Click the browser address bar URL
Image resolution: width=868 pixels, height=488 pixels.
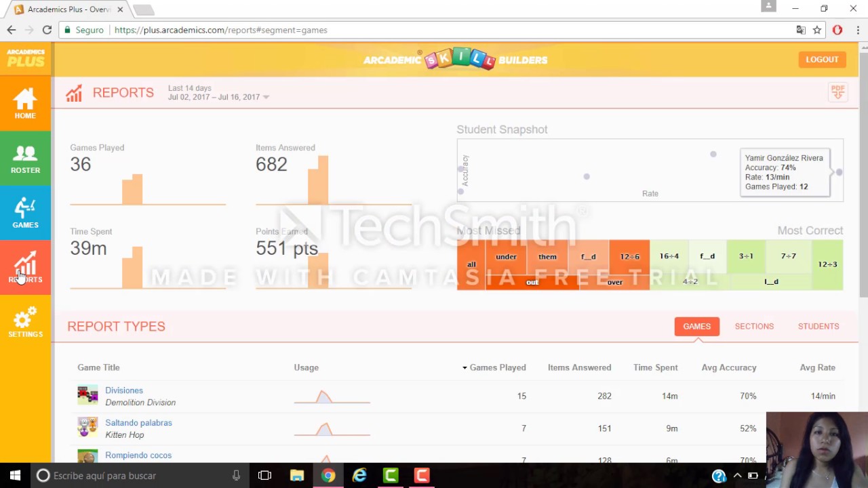(221, 30)
